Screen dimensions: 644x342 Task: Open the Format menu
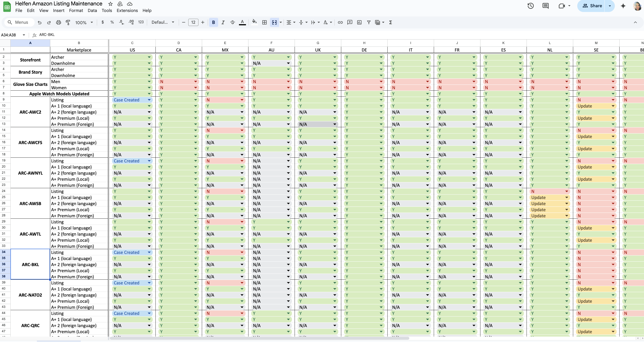[76, 10]
